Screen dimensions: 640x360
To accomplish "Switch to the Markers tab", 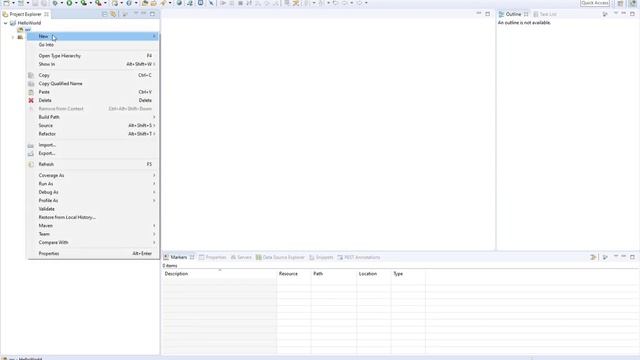I will pos(179,257).
